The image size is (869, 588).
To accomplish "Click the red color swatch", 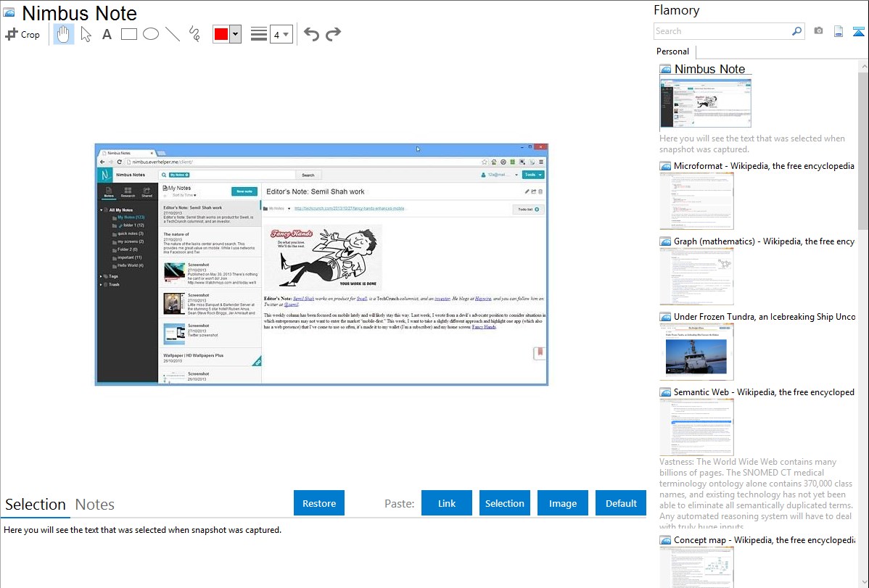I will point(221,34).
